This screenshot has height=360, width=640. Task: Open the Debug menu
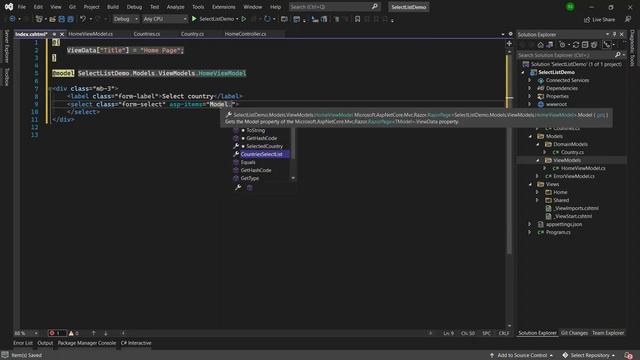(134, 7)
